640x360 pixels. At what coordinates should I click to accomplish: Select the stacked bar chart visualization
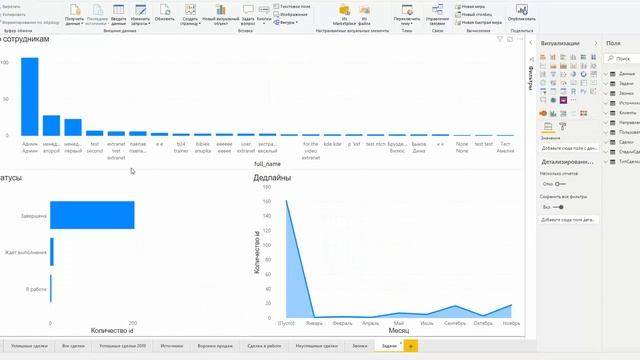coord(543,57)
